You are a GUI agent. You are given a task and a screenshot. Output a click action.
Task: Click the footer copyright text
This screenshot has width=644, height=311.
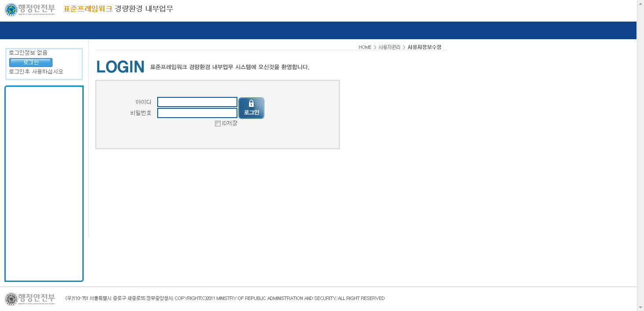click(x=225, y=299)
